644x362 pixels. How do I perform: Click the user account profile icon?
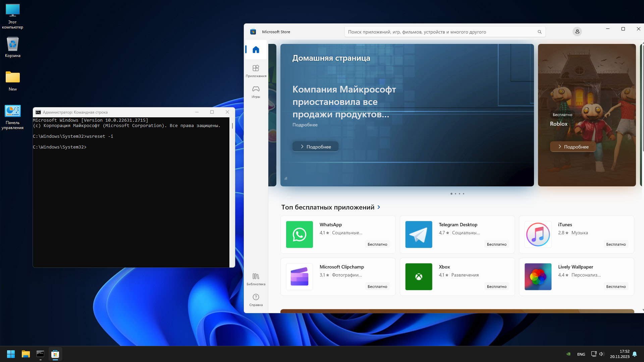point(577,32)
